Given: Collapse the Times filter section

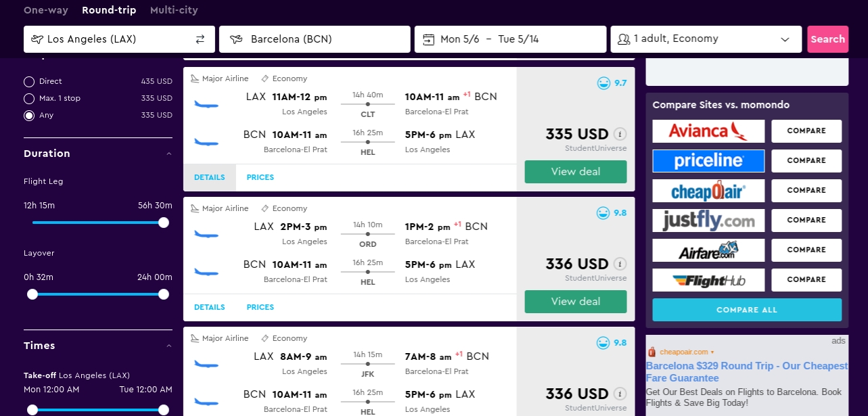Looking at the screenshot, I should [168, 346].
